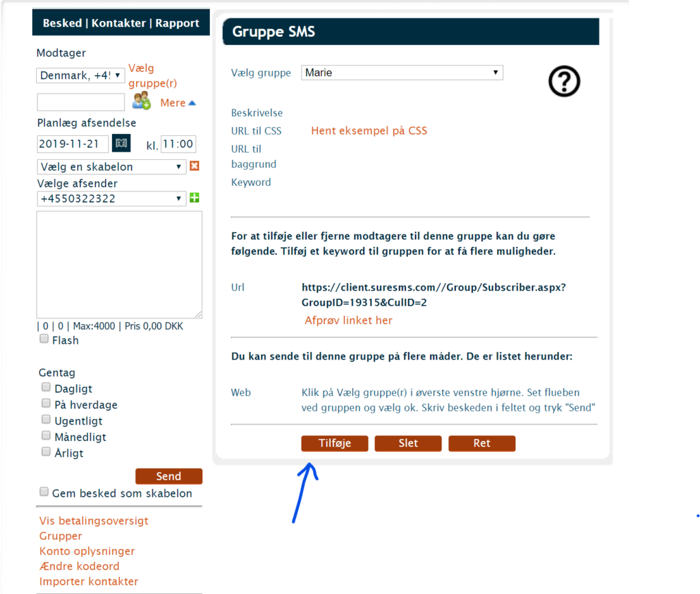Screen dimensions: 700x594
Task: Check the Årligt repeat option
Action: (x=46, y=451)
